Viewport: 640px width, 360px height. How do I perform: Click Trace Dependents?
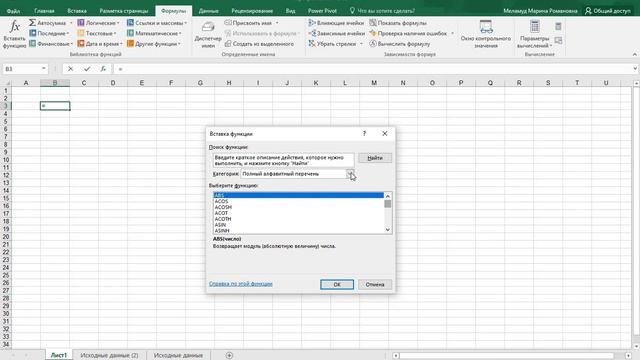tap(337, 33)
